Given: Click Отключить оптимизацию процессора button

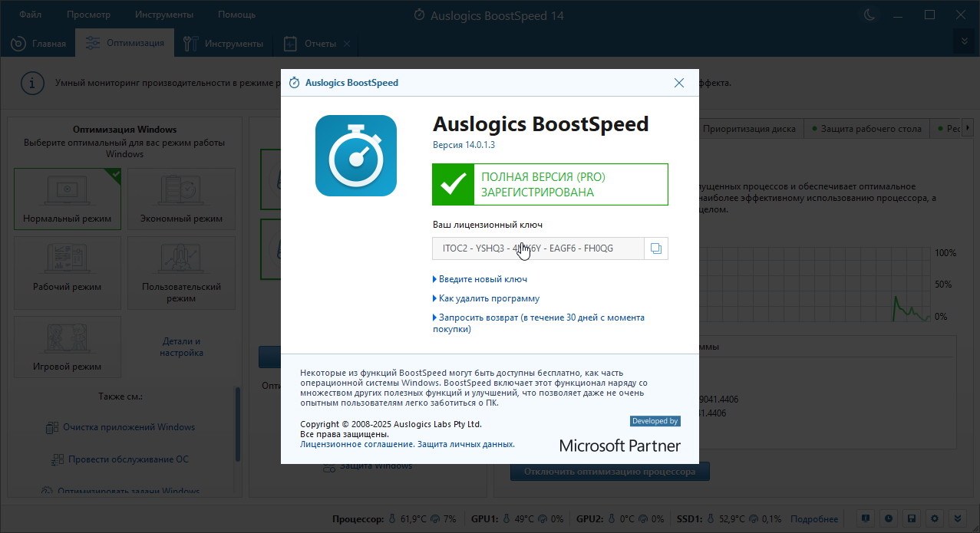Looking at the screenshot, I should pyautogui.click(x=609, y=472).
